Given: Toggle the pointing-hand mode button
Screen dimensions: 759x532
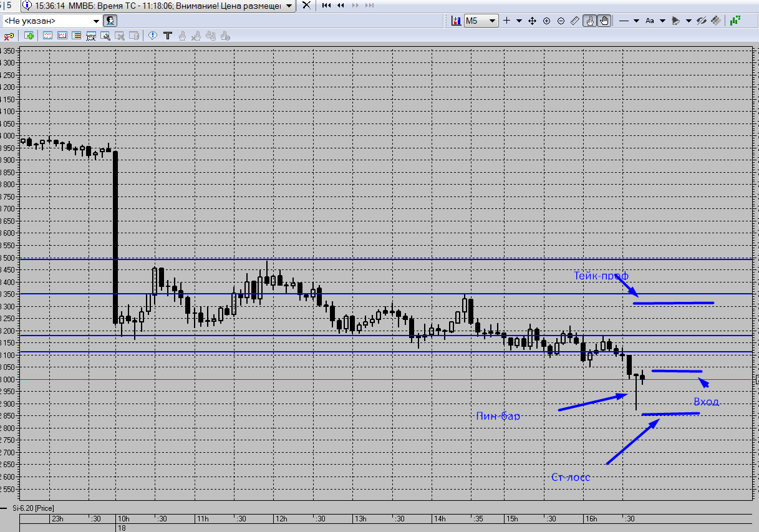Looking at the screenshot, I should [x=589, y=21].
